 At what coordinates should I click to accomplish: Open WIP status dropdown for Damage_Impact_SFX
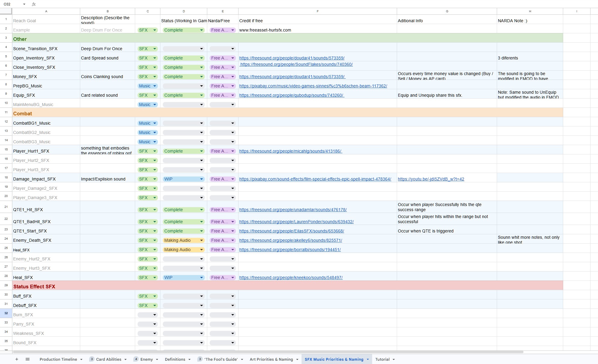(184, 179)
